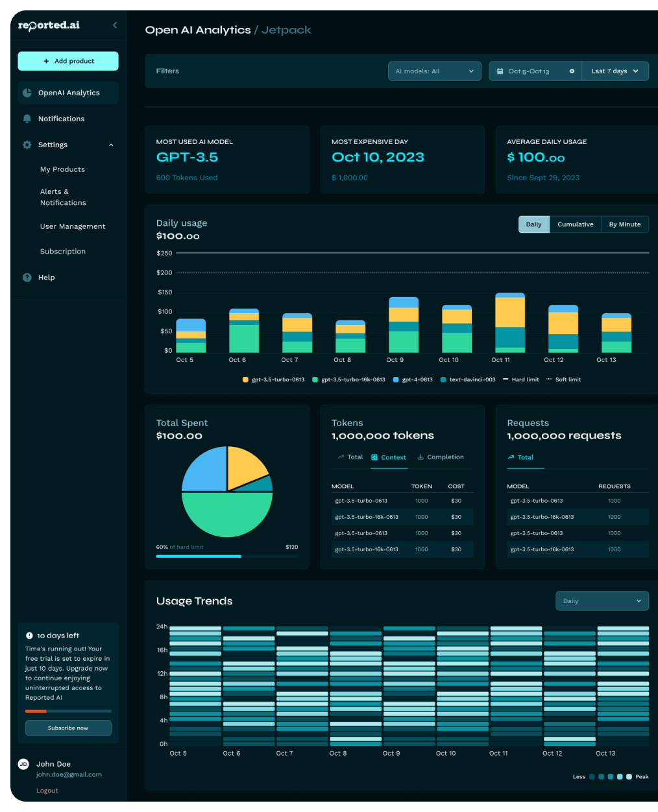Click the Notifications bell icon

[x=27, y=119]
